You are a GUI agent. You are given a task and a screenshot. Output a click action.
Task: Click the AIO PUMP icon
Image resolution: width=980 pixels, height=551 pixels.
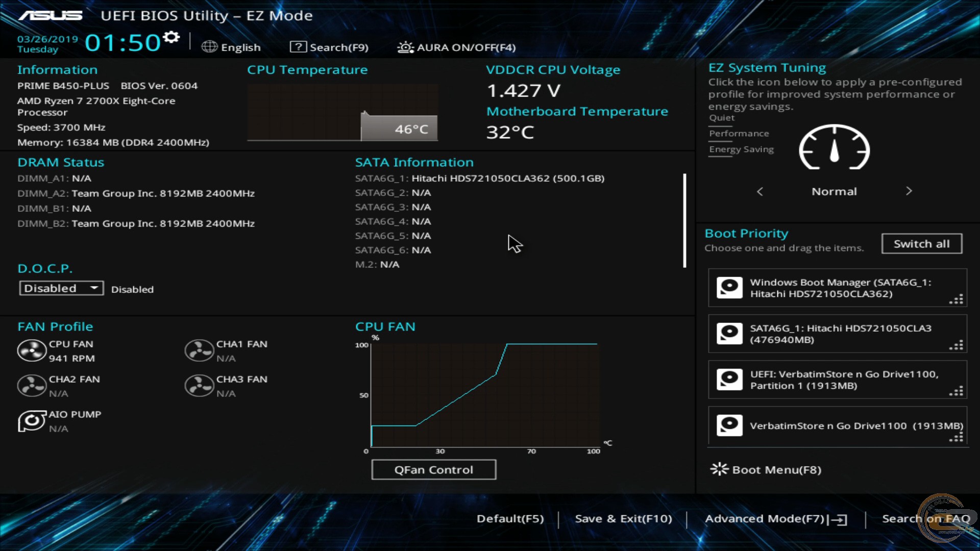pos(32,421)
